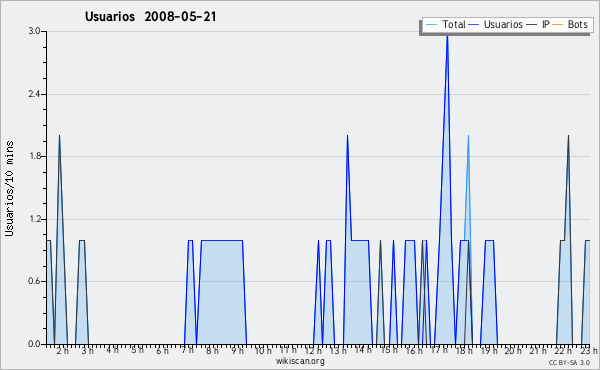The image size is (600, 370).
Task: Click the '7 h' x-axis label
Action: (187, 350)
